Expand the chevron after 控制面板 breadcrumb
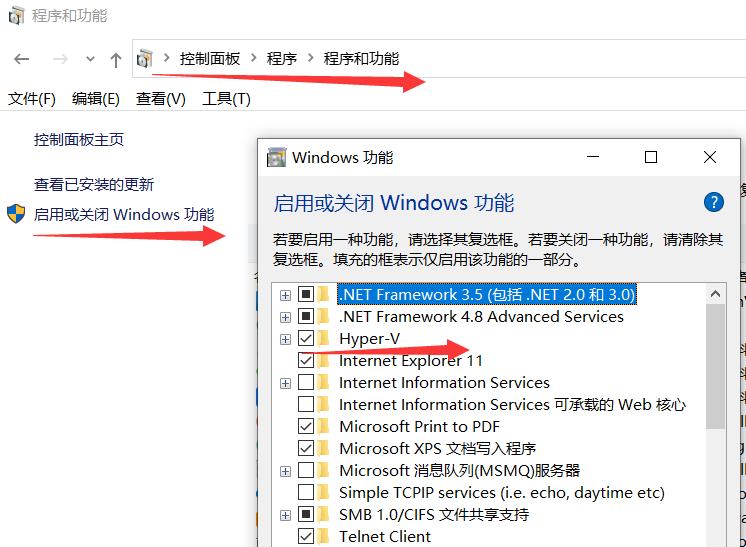This screenshot has width=746, height=547. coord(254,58)
